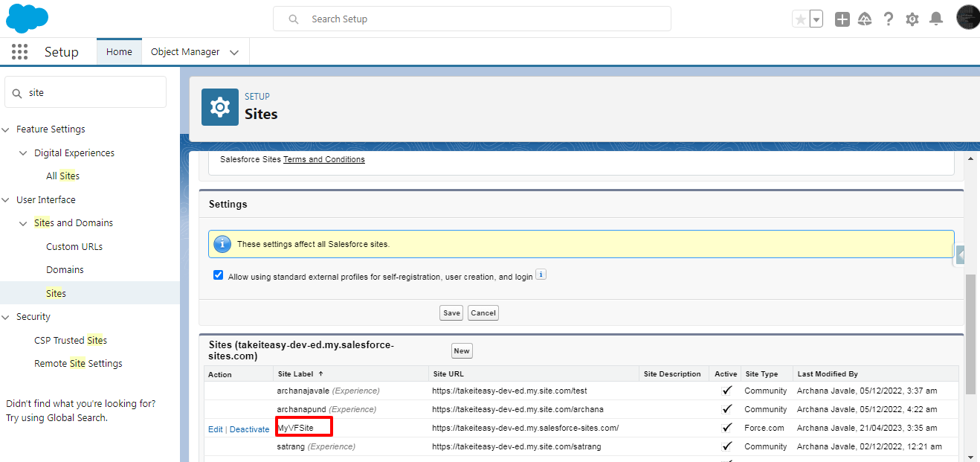Open the archanapund site label
Viewport: 980px width, 462px height.
coord(301,409)
